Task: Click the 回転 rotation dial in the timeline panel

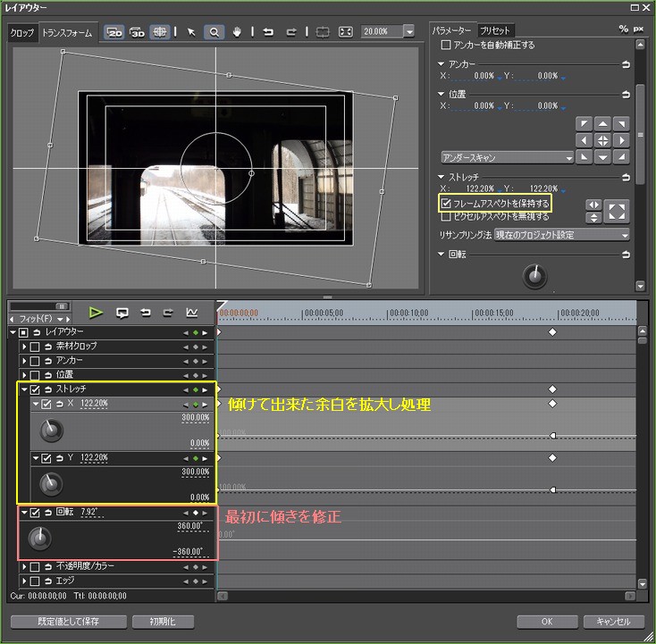Action: tap(38, 539)
